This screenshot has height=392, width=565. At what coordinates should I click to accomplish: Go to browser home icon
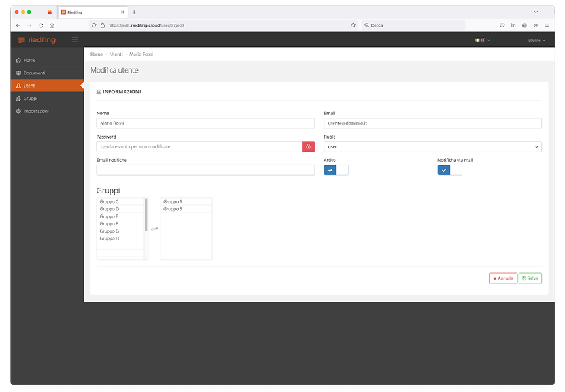tap(52, 25)
